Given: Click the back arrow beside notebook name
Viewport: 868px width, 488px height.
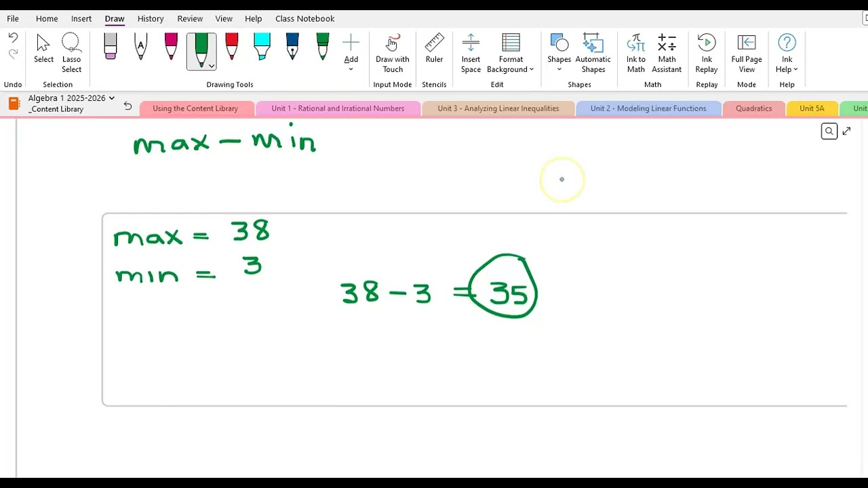Looking at the screenshot, I should (x=127, y=106).
